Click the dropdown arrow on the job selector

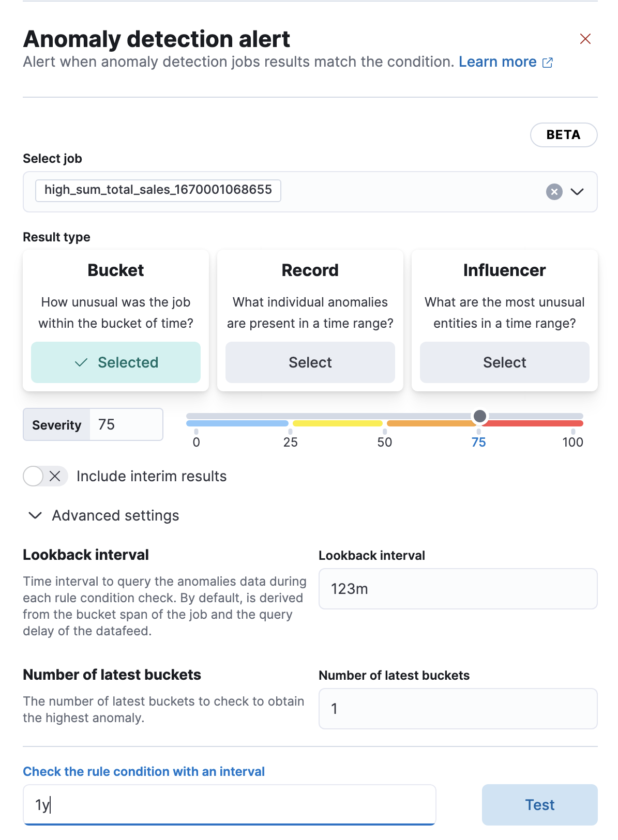pyautogui.click(x=578, y=192)
